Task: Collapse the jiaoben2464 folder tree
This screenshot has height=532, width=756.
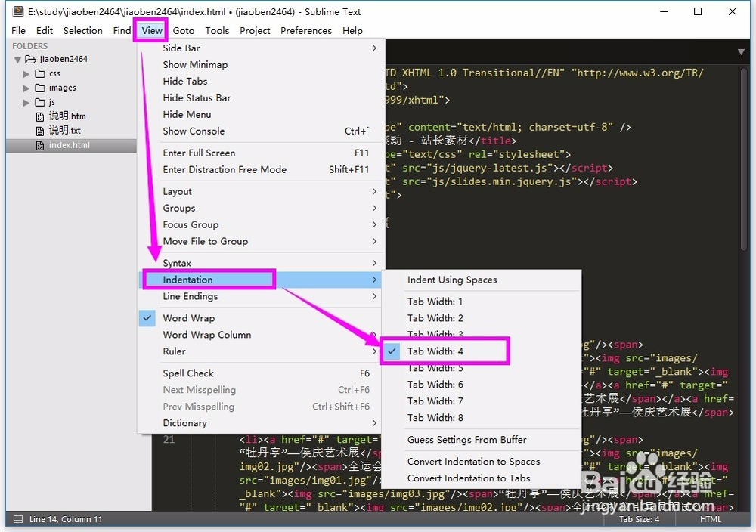Action: (x=17, y=59)
